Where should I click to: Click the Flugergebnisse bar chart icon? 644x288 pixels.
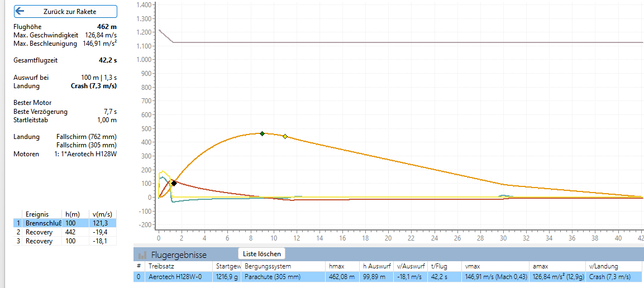click(x=142, y=255)
